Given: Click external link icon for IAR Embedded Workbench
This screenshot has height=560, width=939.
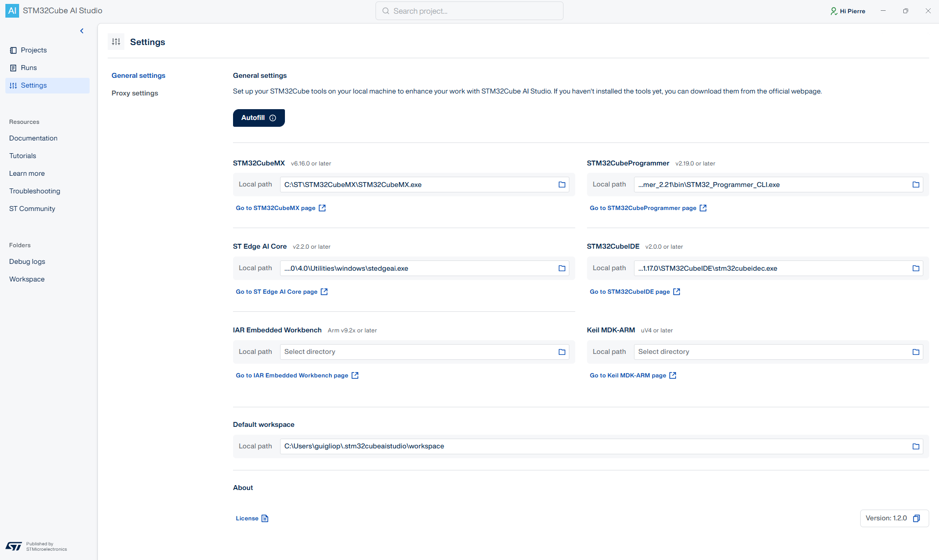Looking at the screenshot, I should [x=355, y=375].
